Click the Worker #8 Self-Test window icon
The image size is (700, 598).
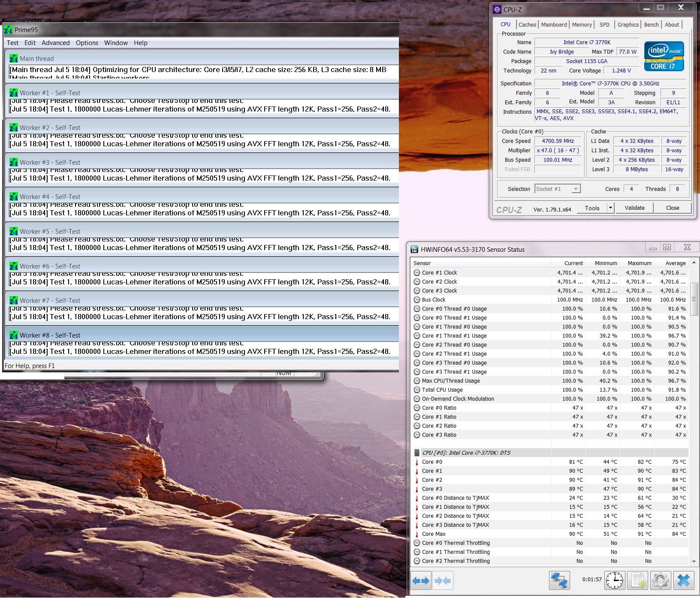click(x=14, y=335)
